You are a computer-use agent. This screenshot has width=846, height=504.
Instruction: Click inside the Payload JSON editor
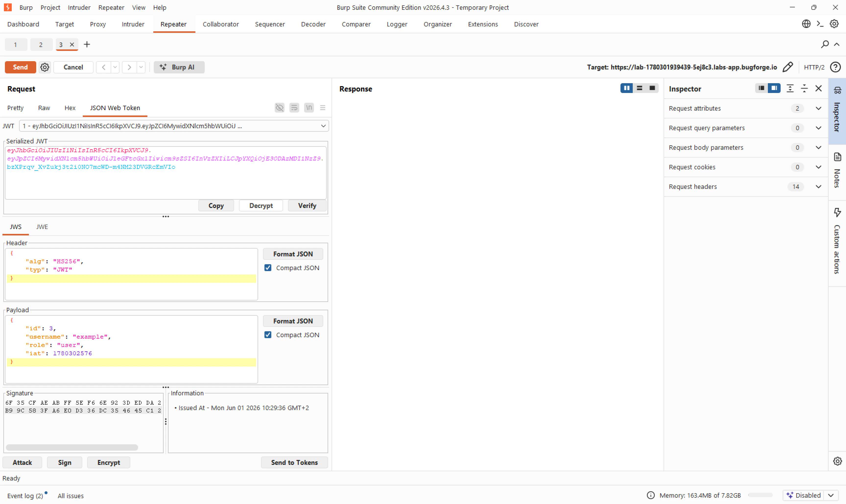131,349
